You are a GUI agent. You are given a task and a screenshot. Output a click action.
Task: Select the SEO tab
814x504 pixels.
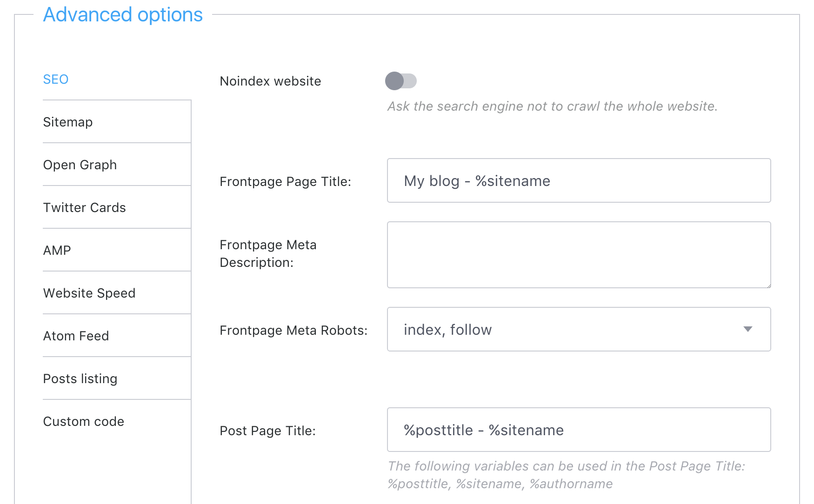coord(56,80)
